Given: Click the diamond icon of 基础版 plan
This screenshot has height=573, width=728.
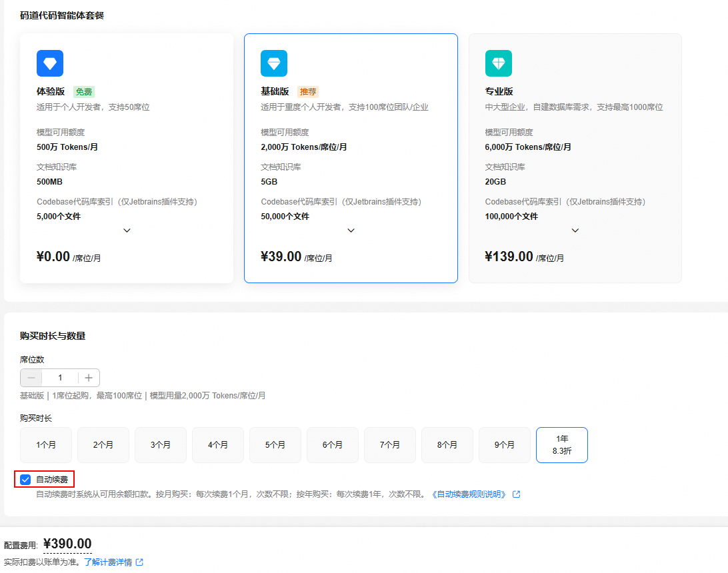Looking at the screenshot, I should click(274, 63).
